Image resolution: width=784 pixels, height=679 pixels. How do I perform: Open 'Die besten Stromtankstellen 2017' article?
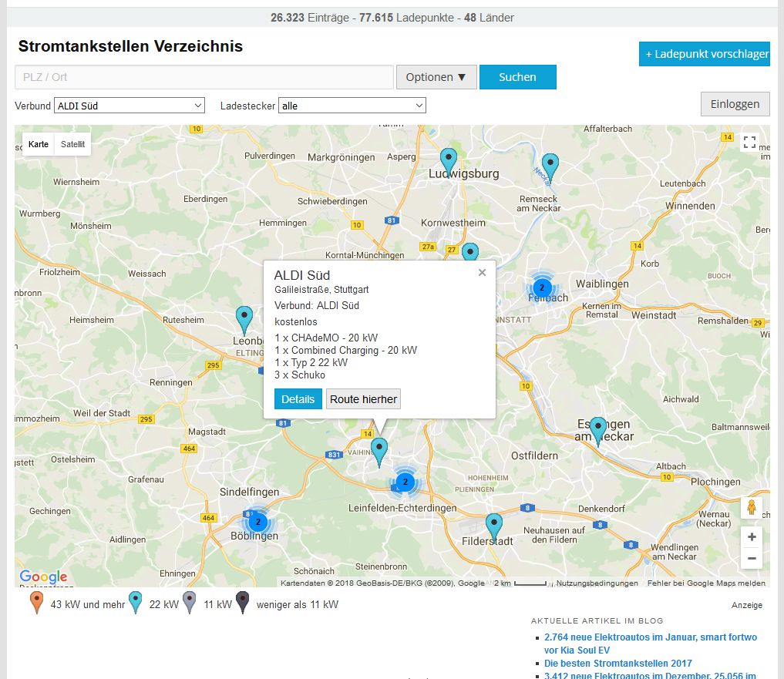[618, 663]
